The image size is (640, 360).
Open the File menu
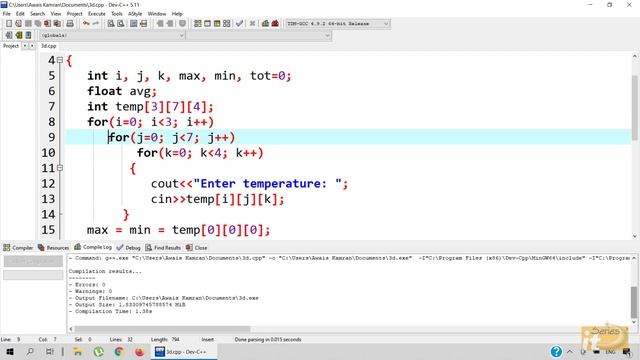point(7,14)
